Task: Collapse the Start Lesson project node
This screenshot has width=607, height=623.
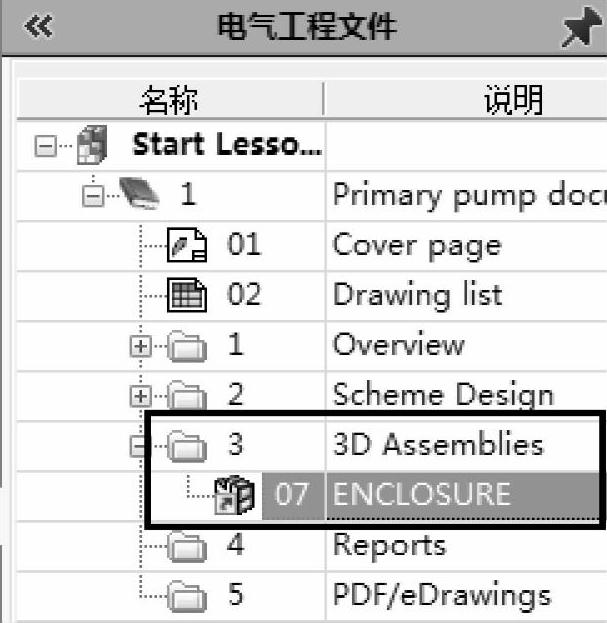Action: (x=43, y=146)
